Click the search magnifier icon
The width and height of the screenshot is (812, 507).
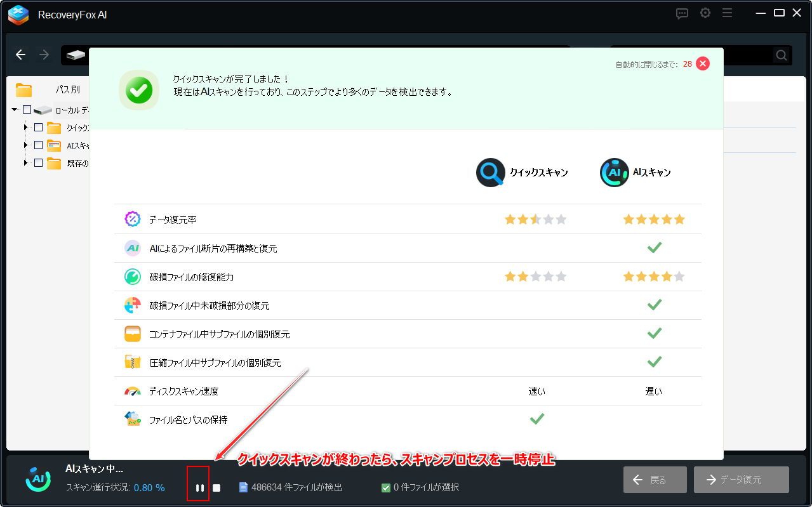[782, 55]
